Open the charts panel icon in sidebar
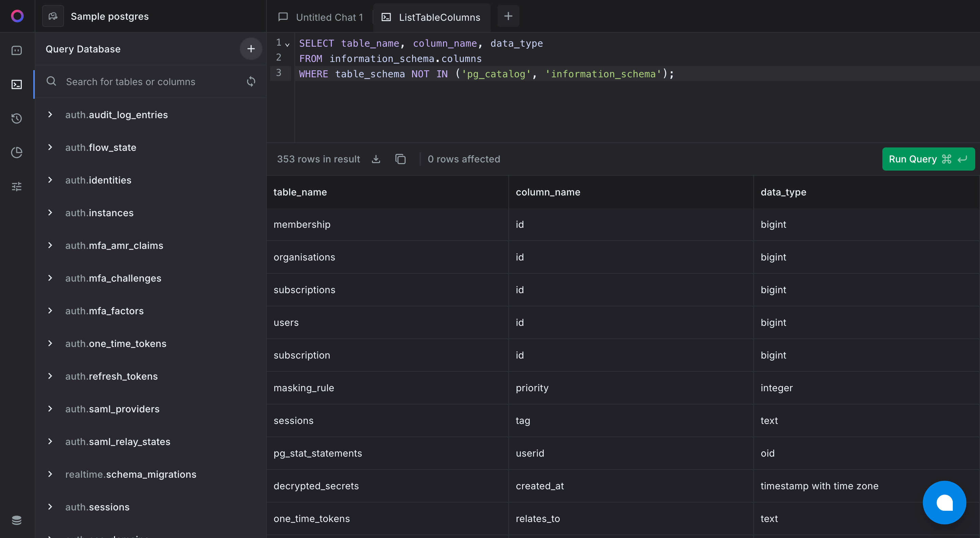The height and width of the screenshot is (538, 980). pyautogui.click(x=17, y=152)
